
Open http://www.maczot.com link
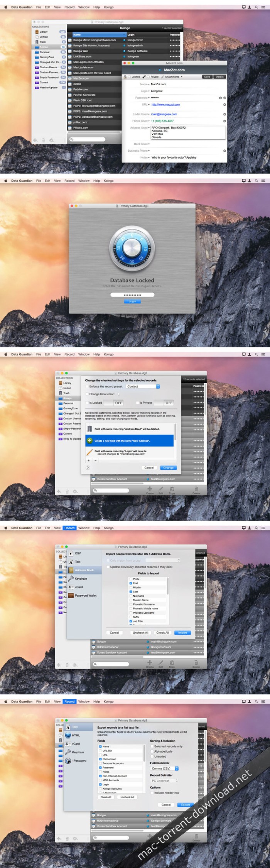click(x=165, y=105)
